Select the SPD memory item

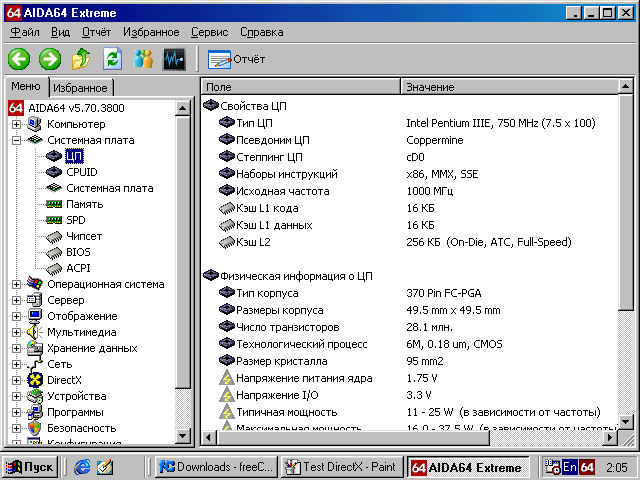pos(76,220)
